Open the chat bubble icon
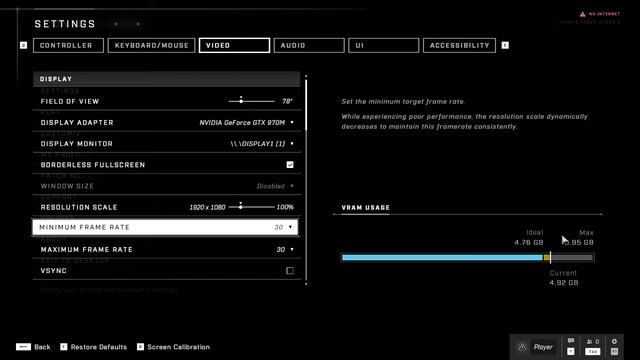Viewport: 640px width, 360px height. [571, 341]
